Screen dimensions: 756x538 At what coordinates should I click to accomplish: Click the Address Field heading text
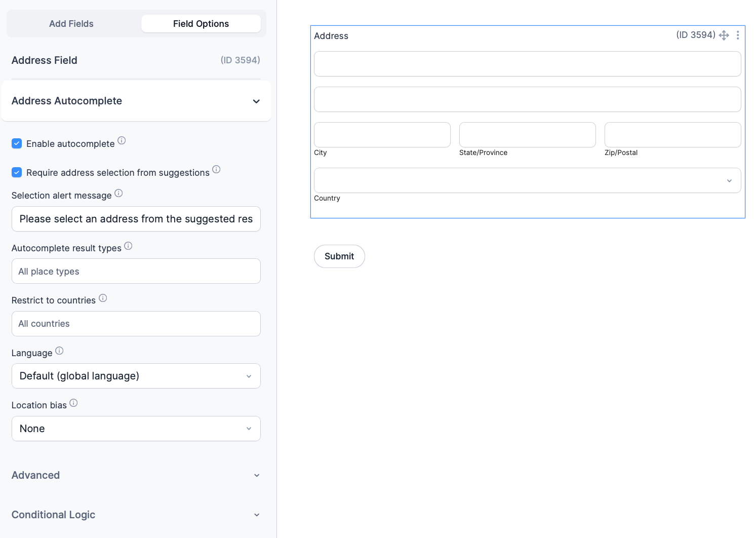(x=45, y=60)
